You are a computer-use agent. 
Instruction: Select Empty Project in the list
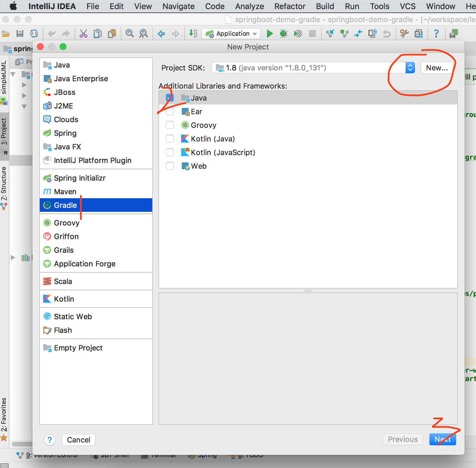click(x=96, y=348)
